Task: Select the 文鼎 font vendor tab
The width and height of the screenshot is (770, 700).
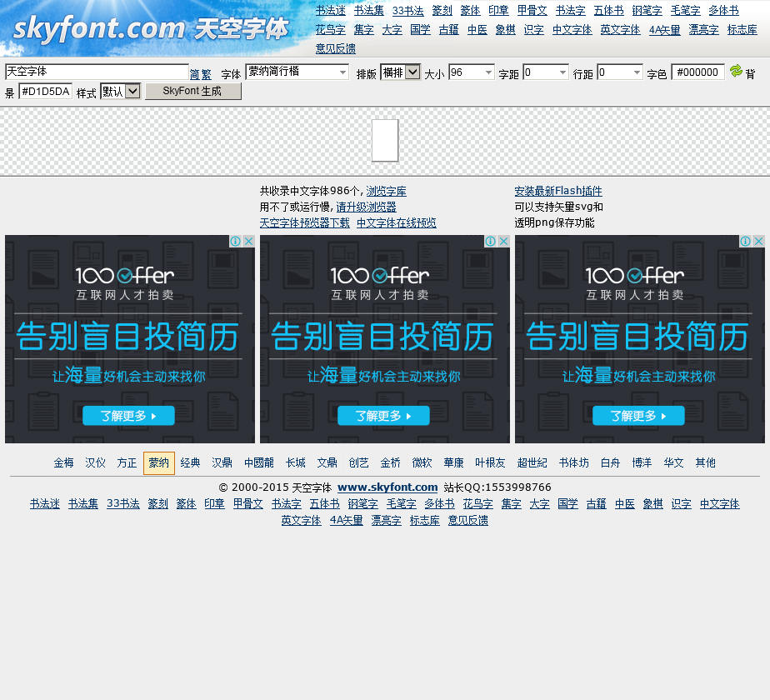Action: pyautogui.click(x=327, y=462)
